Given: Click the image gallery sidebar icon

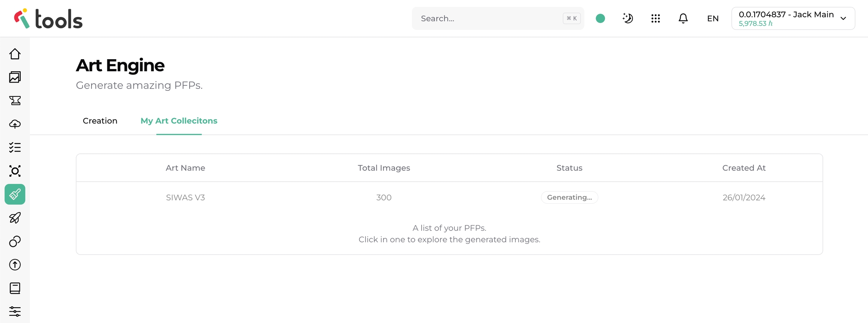Looking at the screenshot, I should (x=15, y=77).
